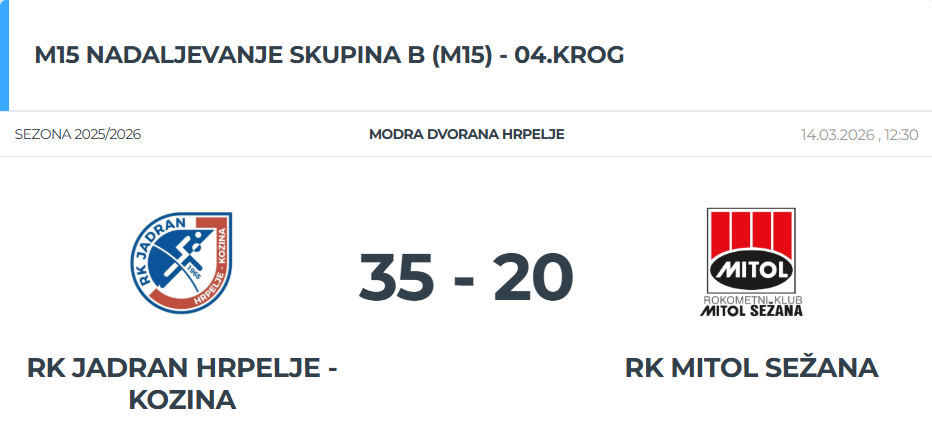Click the "04.KROG" round text in the title
The width and height of the screenshot is (932, 446).
click(569, 56)
